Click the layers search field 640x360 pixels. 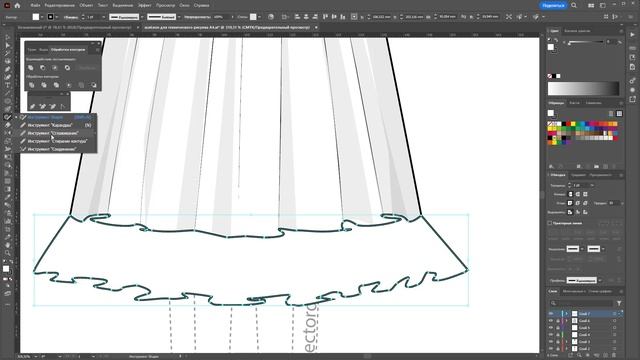[581, 303]
